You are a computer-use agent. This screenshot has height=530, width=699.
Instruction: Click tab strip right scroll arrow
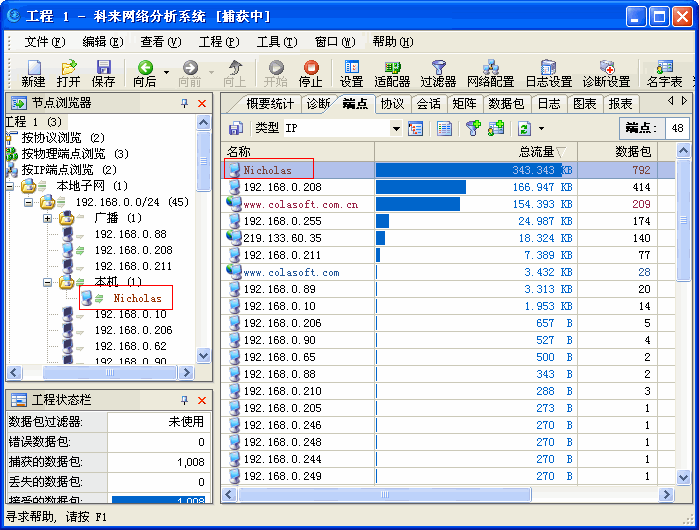point(685,101)
